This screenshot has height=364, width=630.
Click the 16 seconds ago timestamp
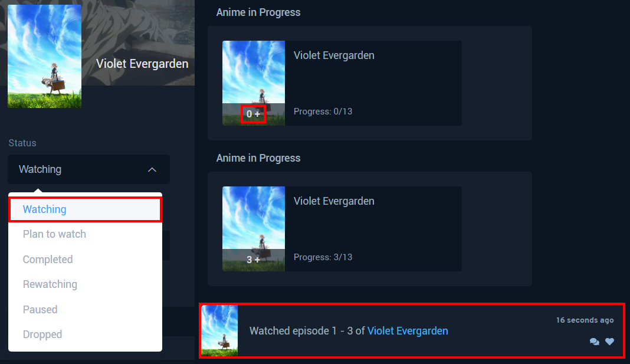click(585, 320)
